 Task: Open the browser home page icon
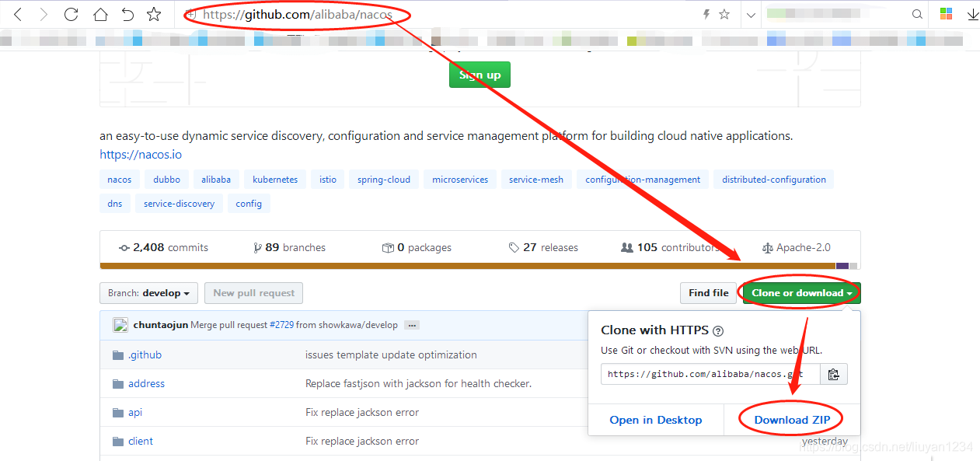point(100,14)
